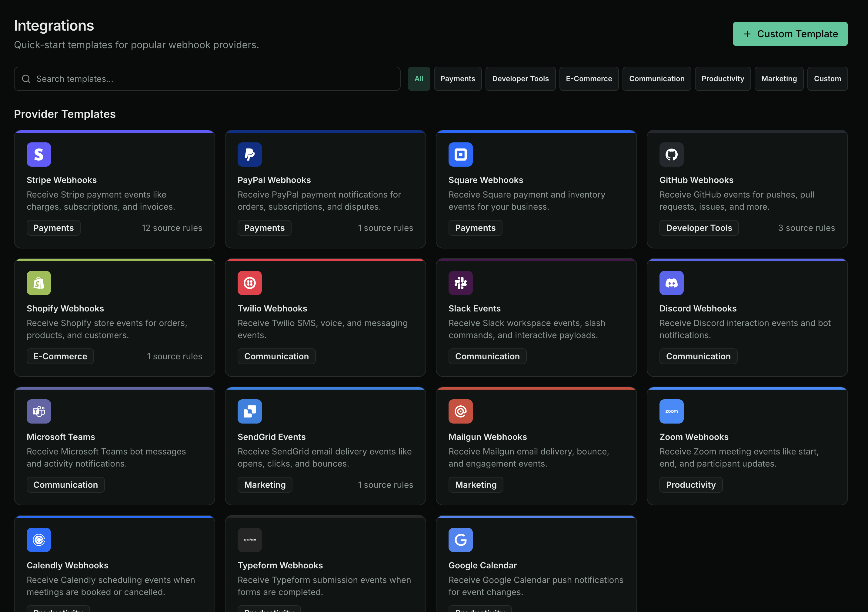The height and width of the screenshot is (612, 868).
Task: Enable the Payments category filter
Action: [x=457, y=79]
